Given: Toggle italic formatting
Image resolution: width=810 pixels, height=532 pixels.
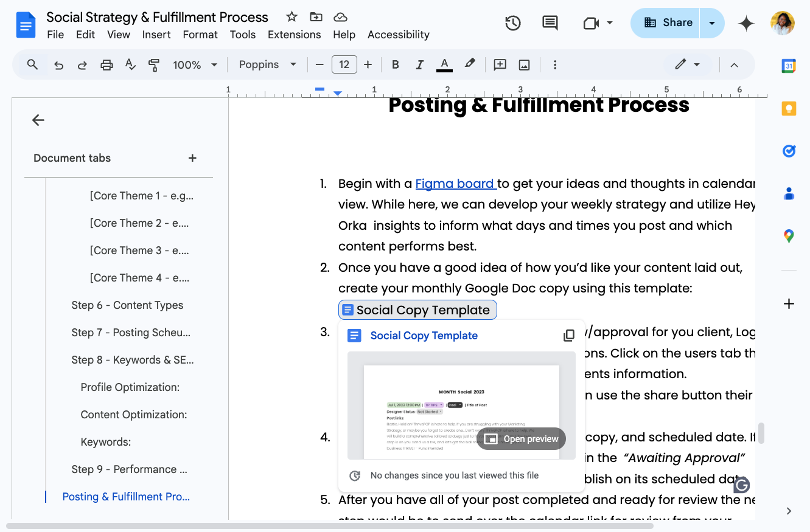Looking at the screenshot, I should pyautogui.click(x=419, y=64).
